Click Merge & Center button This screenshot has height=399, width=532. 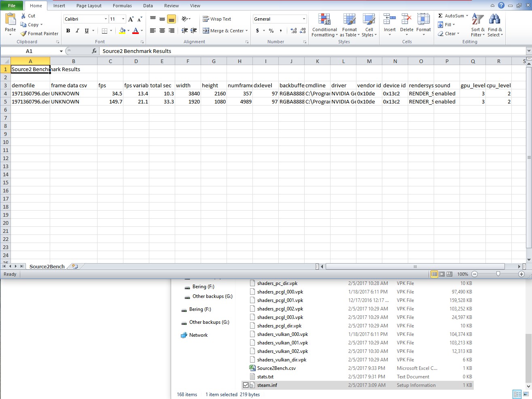pos(223,31)
